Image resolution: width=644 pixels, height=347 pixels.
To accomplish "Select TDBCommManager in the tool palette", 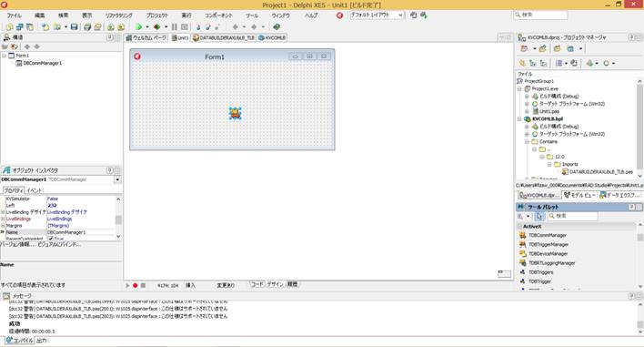I will pos(547,235).
